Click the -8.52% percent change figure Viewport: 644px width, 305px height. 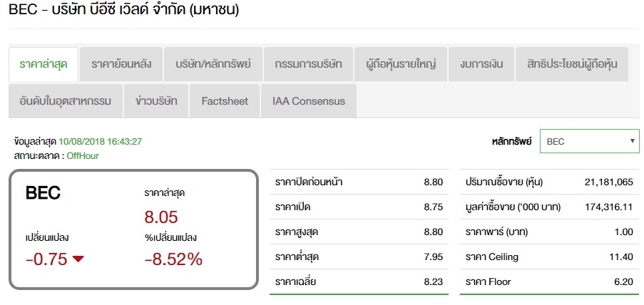(173, 259)
